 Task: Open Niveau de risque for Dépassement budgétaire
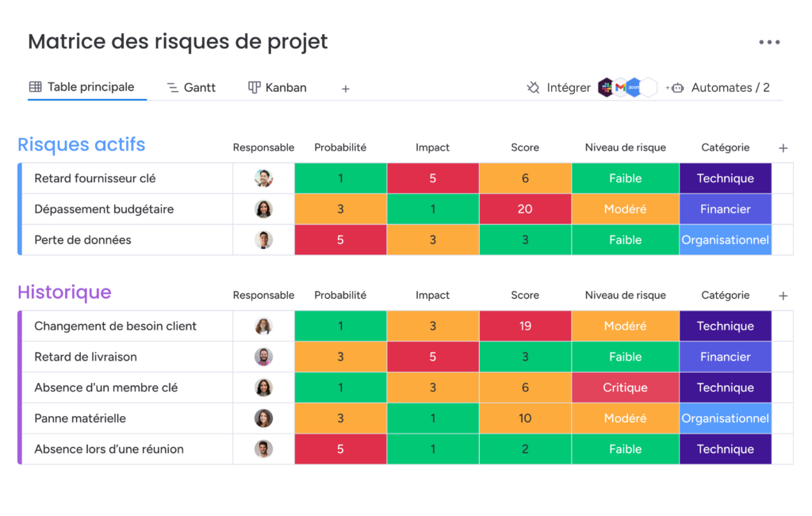click(625, 209)
